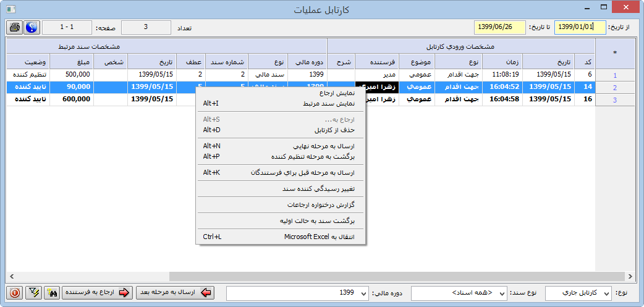The height and width of the screenshot is (307, 644).
Task: Open help via the blue question-mark icon
Action: [x=31, y=28]
